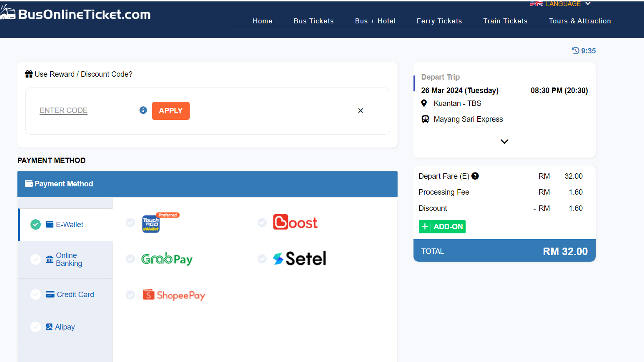
Task: Click the Credit Card icon
Action: 50,294
